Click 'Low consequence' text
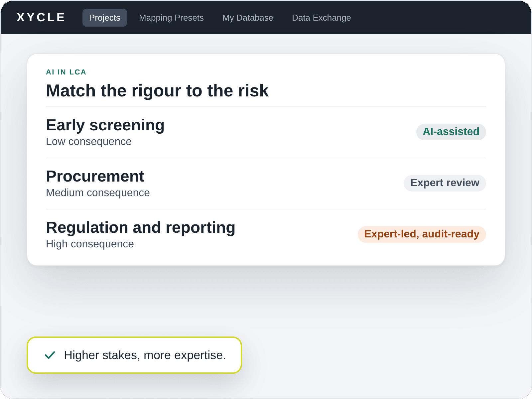Viewport: 532px width, 399px height. [89, 142]
